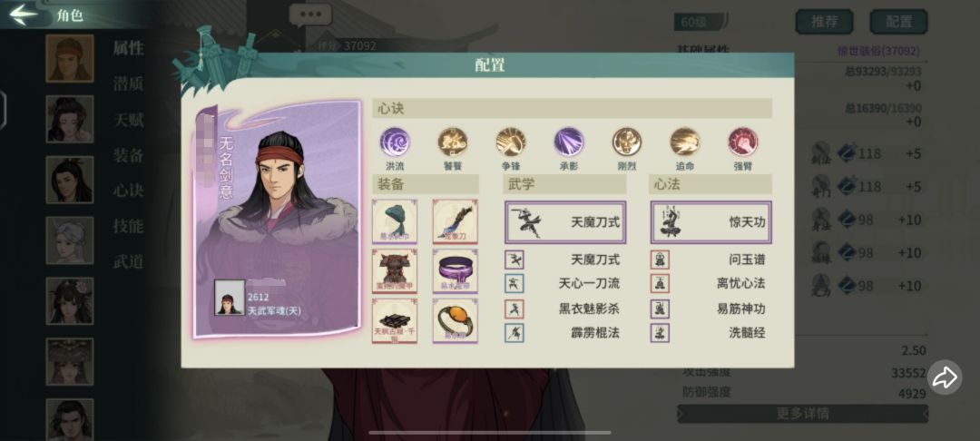This screenshot has height=441, width=980.
Task: Click the back arrow next to 角色
Action: [24, 15]
